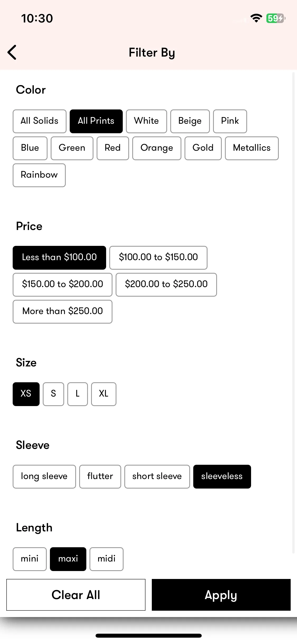Select More than $250.00 price filter
The image size is (297, 644).
coord(63,311)
